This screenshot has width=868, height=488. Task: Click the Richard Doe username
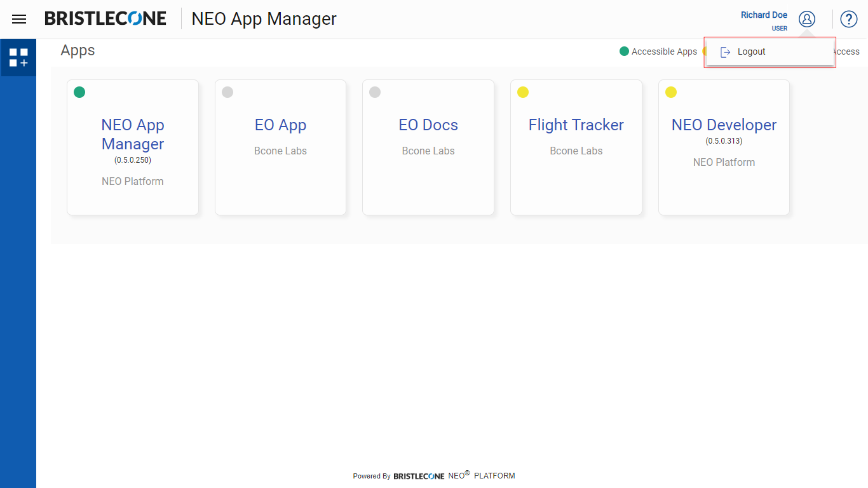tap(764, 15)
